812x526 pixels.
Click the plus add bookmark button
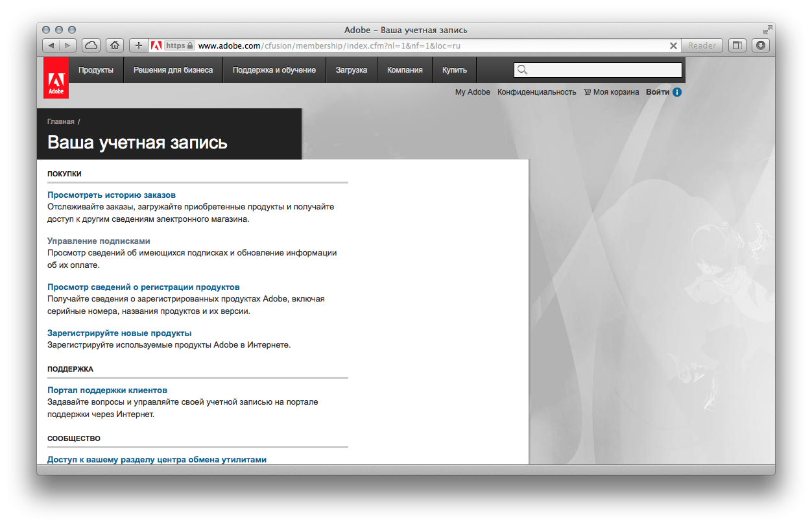(x=138, y=45)
